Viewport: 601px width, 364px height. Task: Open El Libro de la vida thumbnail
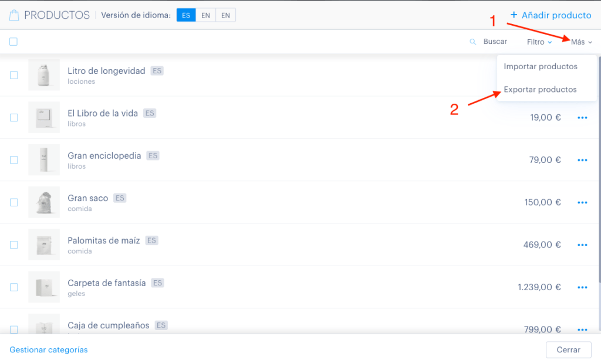44,117
